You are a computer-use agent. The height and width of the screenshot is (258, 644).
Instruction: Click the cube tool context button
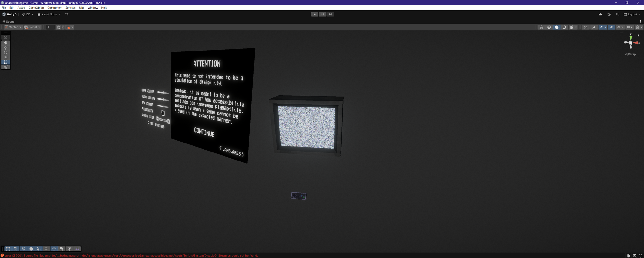point(5,37)
